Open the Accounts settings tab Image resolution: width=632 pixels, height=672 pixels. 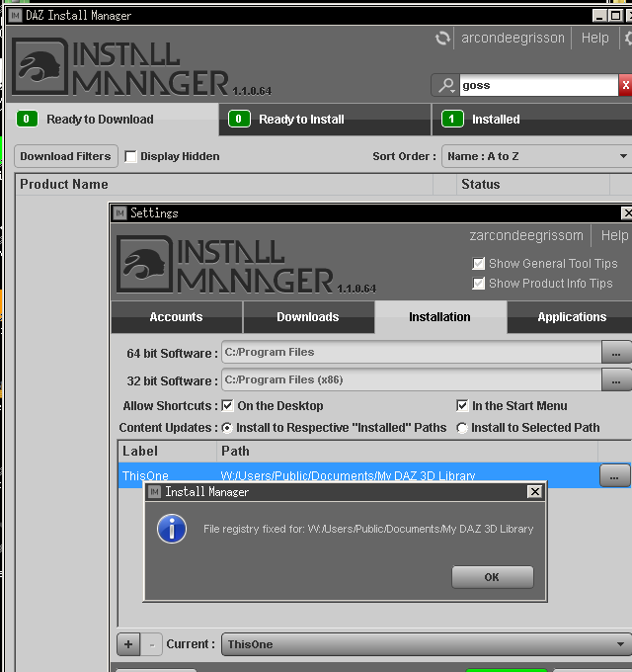tap(177, 316)
